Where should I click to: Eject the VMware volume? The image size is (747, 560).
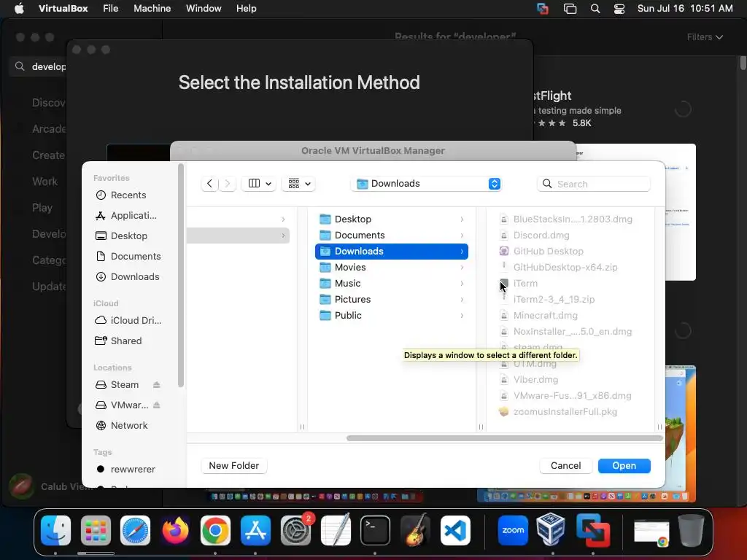(157, 405)
